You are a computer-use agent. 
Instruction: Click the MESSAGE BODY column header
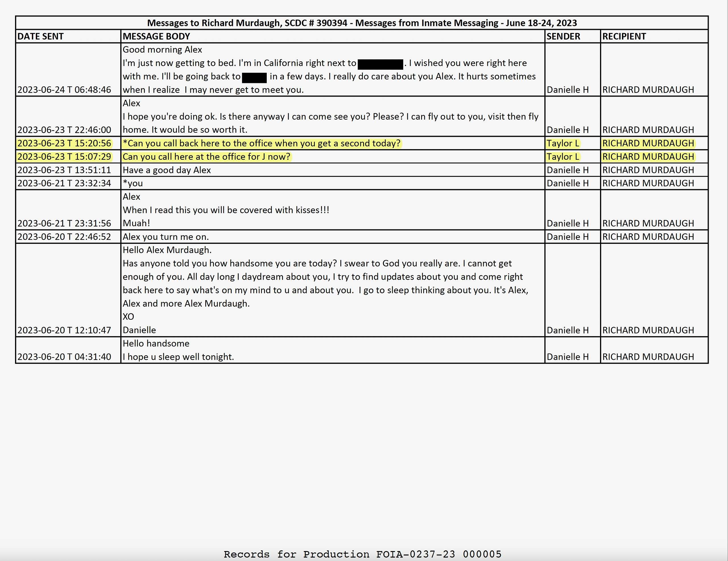click(156, 36)
